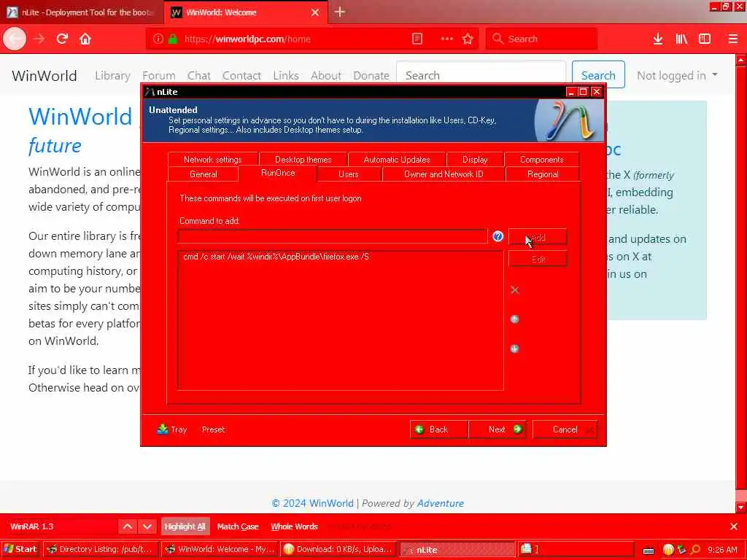Select the RunOnce tab
The height and width of the screenshot is (560, 747).
[278, 173]
